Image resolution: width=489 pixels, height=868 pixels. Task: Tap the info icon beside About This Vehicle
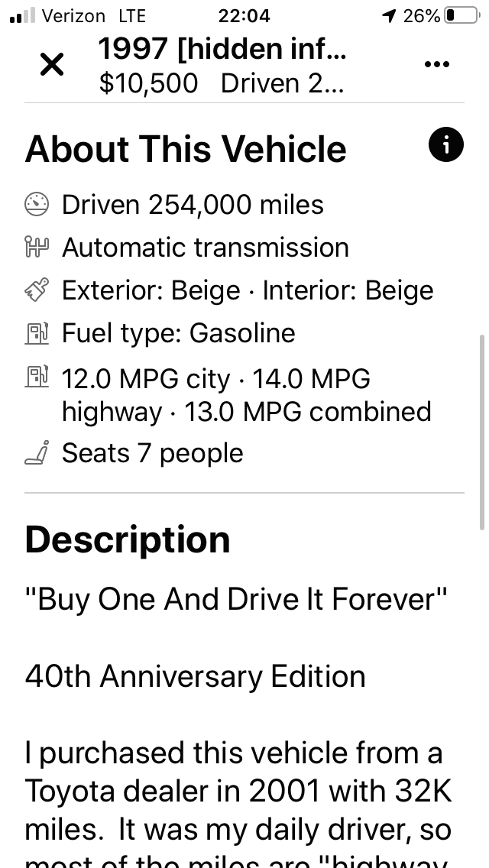pos(445,144)
